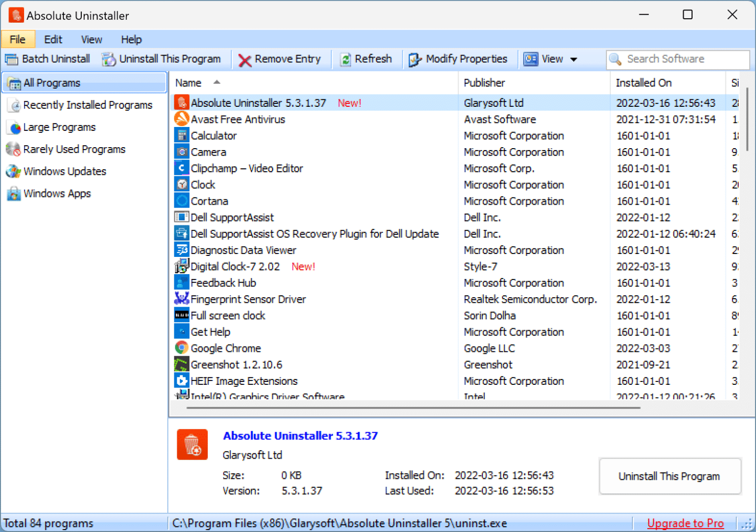Sort list by Installed On column
The height and width of the screenshot is (532, 756).
click(x=643, y=83)
